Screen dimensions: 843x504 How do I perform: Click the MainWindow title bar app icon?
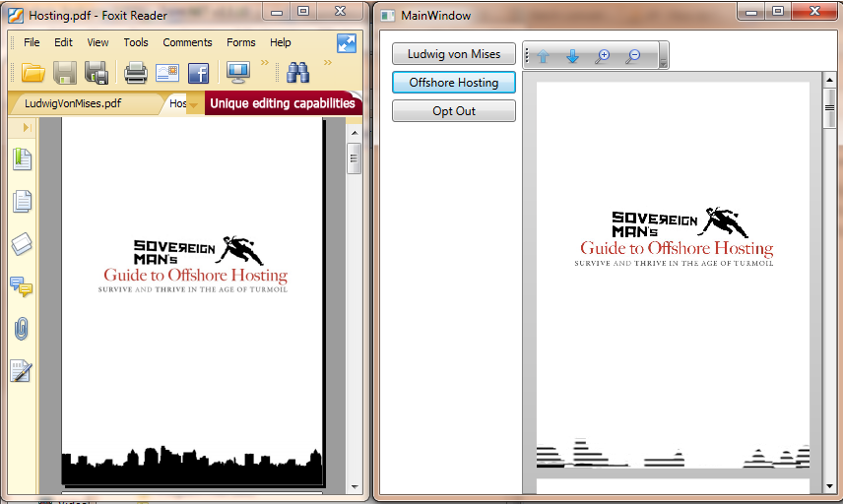[388, 16]
